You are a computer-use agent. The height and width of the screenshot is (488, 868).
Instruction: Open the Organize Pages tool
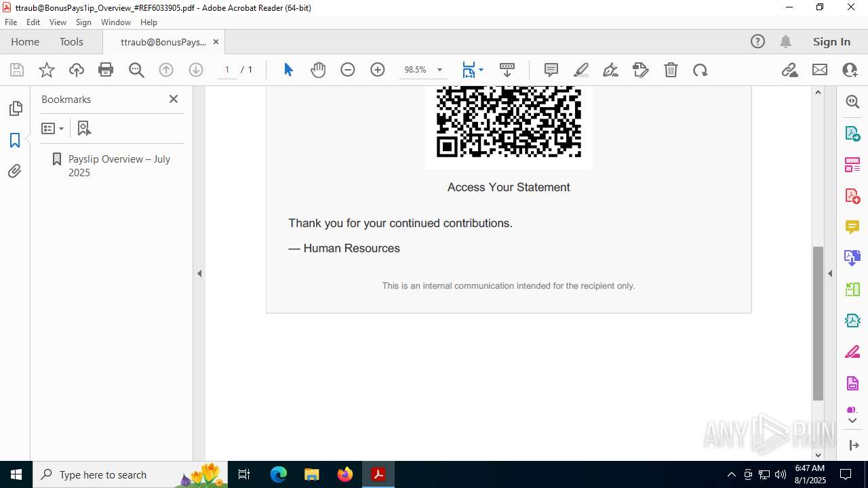(x=852, y=165)
